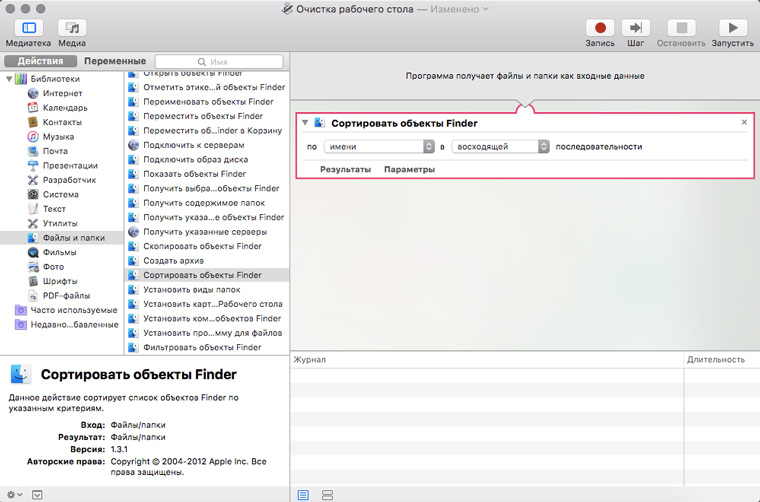Remove the Сортировать объекты Finder action
760x502 pixels.
[x=744, y=122]
